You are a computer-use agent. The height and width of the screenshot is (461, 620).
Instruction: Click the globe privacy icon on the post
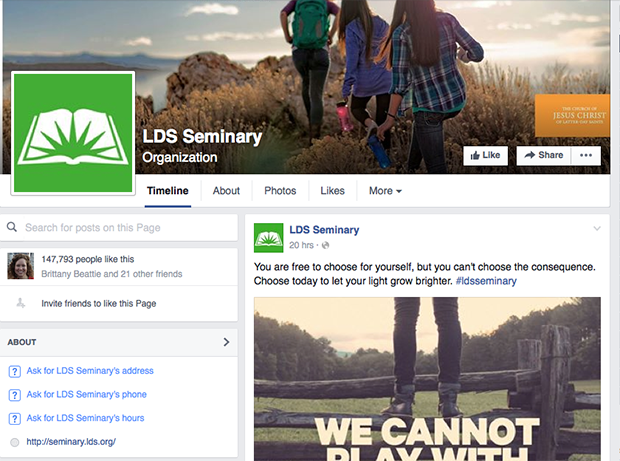[x=325, y=246]
